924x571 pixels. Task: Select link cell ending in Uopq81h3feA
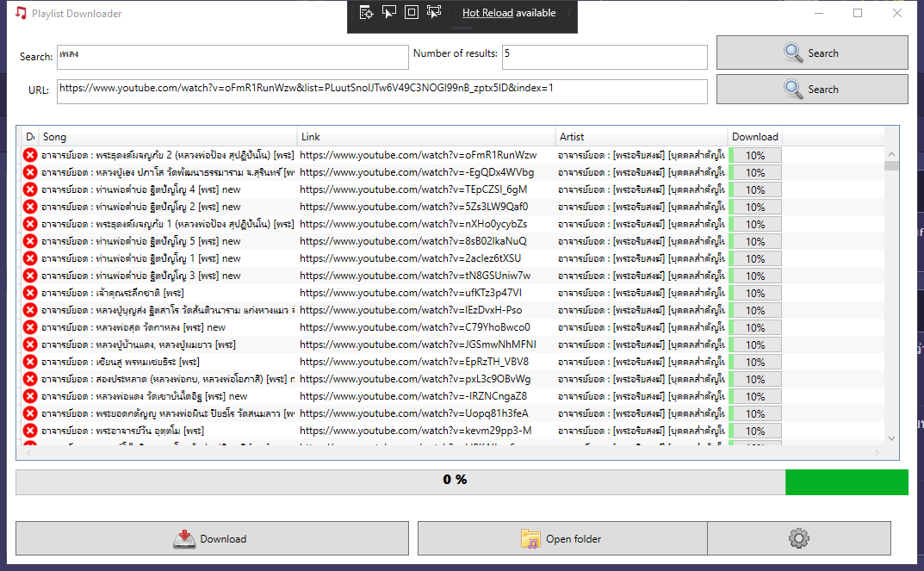(414, 413)
